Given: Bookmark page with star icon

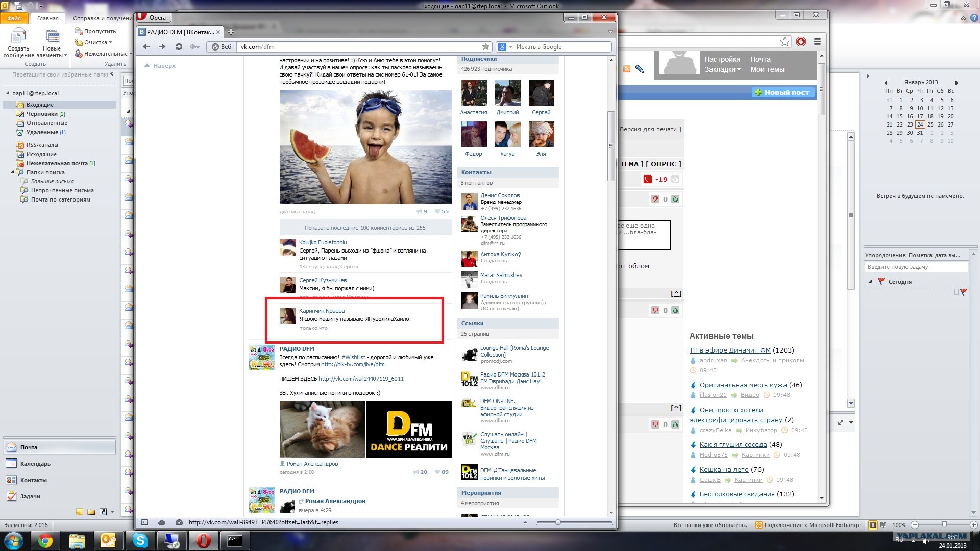Looking at the screenshot, I should click(486, 47).
